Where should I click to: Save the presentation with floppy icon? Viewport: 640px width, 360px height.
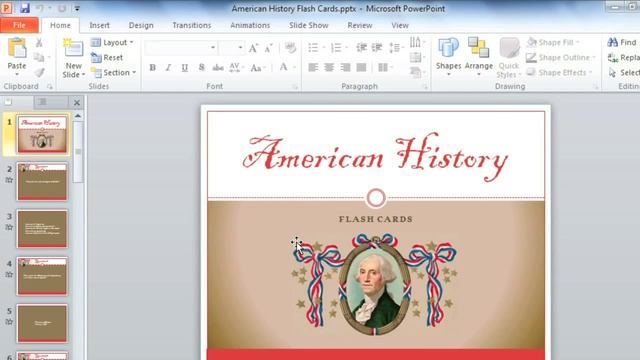coord(24,8)
